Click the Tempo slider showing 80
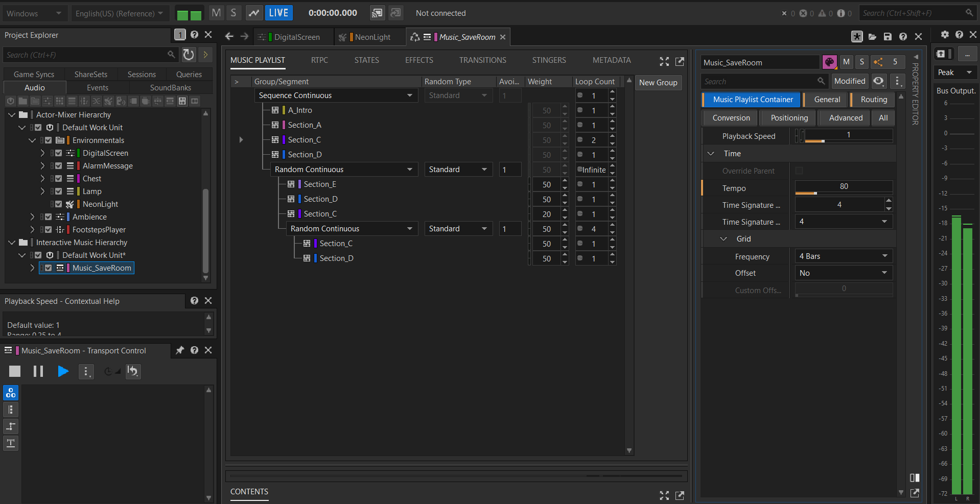The width and height of the screenshot is (980, 504). [x=843, y=187]
